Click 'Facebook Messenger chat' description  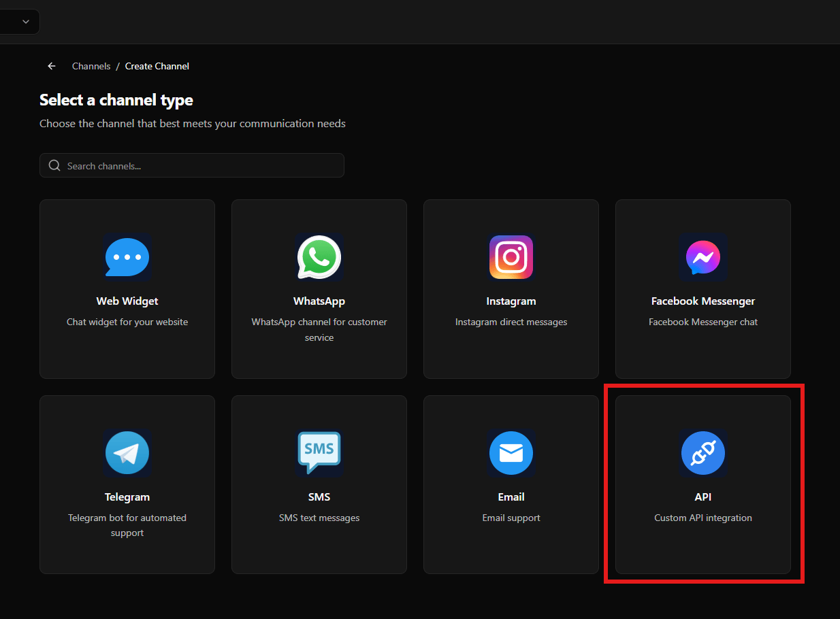click(703, 322)
